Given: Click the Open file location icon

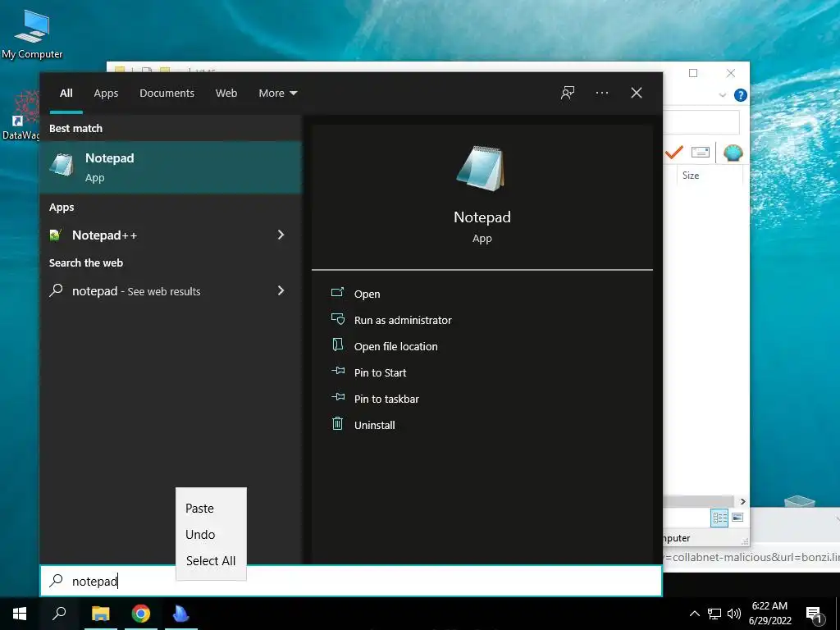Looking at the screenshot, I should coord(337,345).
